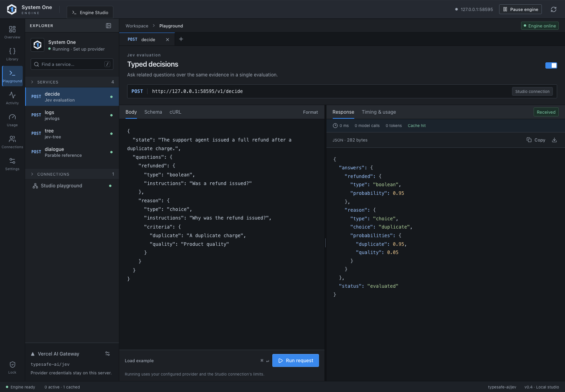The image size is (565, 392).
Task: Select the Studio playground connection
Action: (72, 186)
